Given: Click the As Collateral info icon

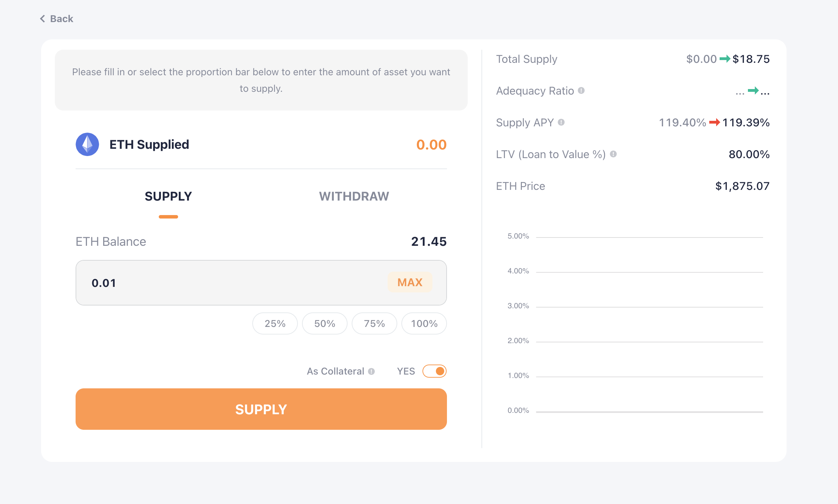Looking at the screenshot, I should point(371,371).
